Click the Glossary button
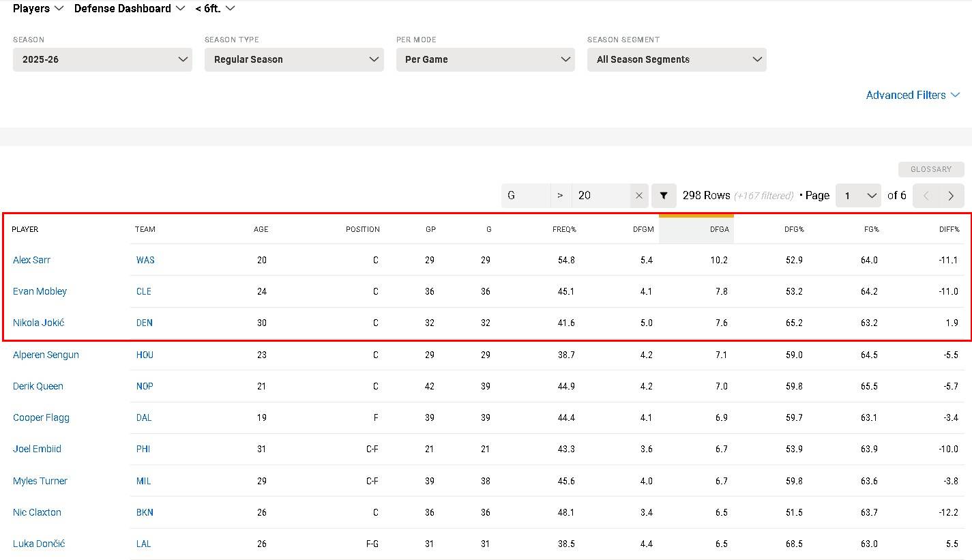 [930, 169]
